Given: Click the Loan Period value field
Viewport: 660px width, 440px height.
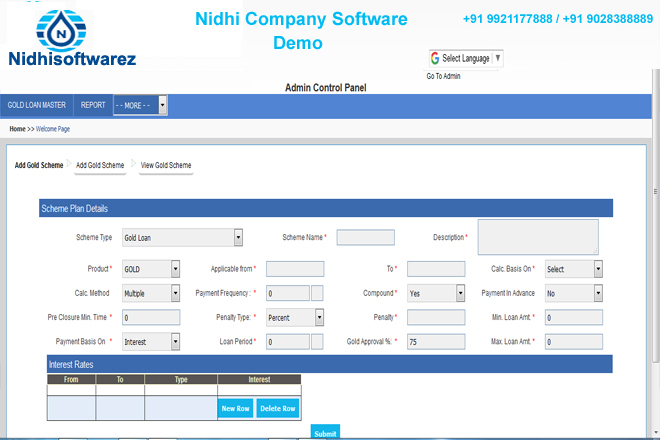Looking at the screenshot, I should click(288, 342).
